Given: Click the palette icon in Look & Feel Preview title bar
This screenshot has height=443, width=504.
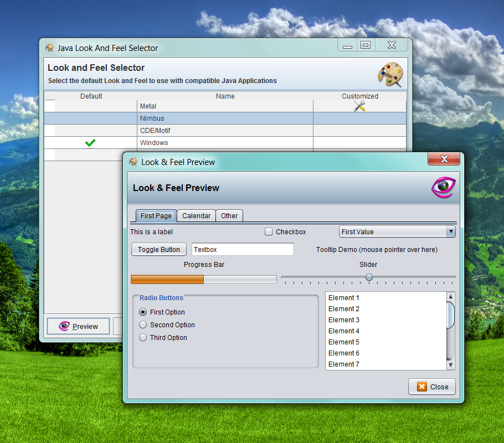Looking at the screenshot, I should tap(133, 162).
